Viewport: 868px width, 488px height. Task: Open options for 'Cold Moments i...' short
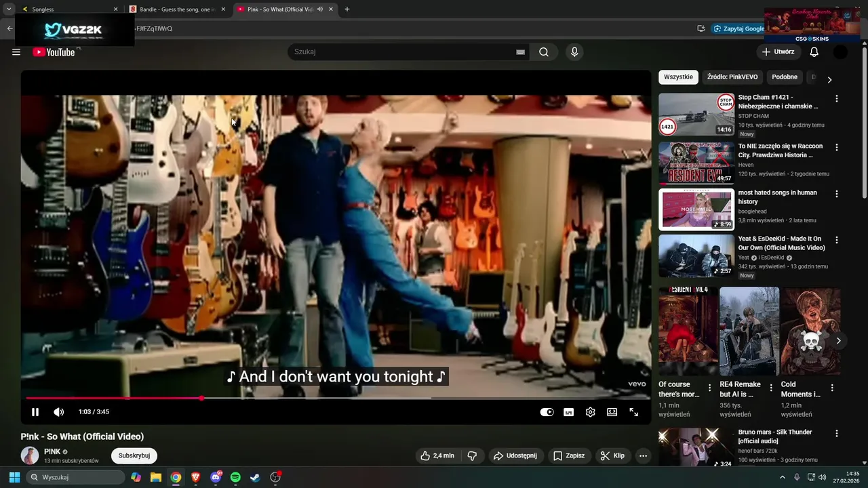[832, 388]
